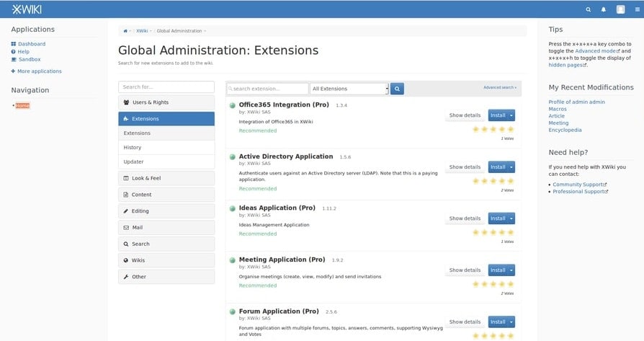644x341 pixels.
Task: Click the Help question mark icon
Action: (14, 52)
